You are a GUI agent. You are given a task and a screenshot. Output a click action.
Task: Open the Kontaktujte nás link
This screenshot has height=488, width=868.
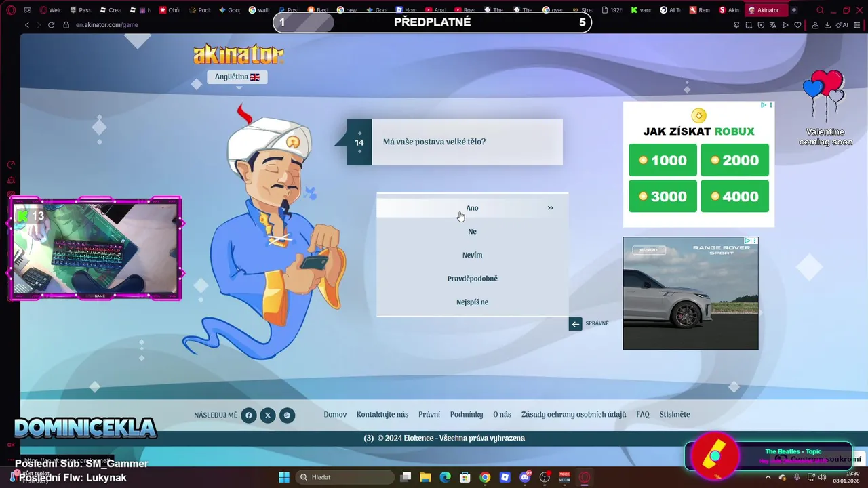coord(382,415)
